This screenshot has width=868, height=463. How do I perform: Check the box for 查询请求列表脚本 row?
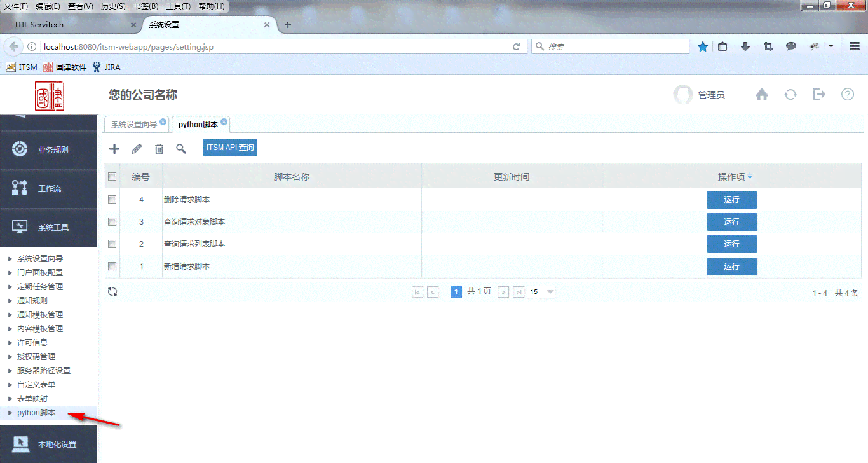pyautogui.click(x=112, y=244)
